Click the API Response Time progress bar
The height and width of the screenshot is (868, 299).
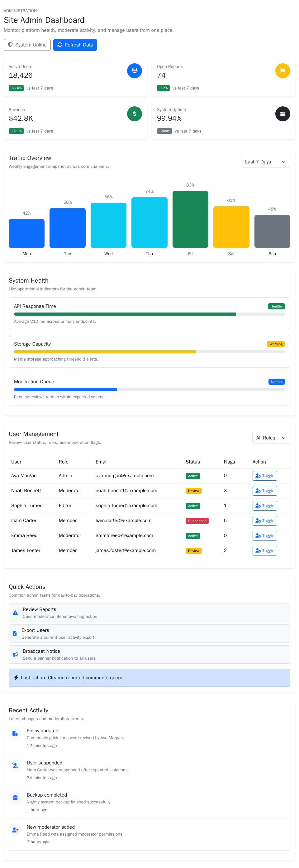149,314
